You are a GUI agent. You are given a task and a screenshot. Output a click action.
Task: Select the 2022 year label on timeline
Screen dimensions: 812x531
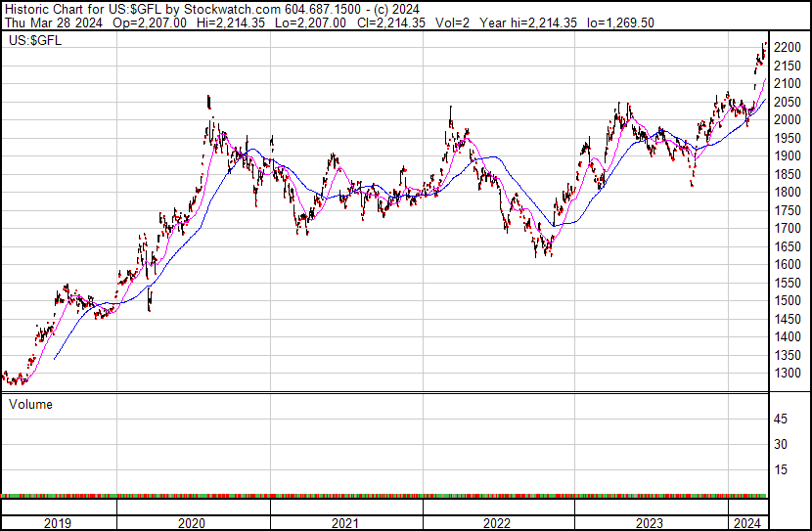(498, 524)
